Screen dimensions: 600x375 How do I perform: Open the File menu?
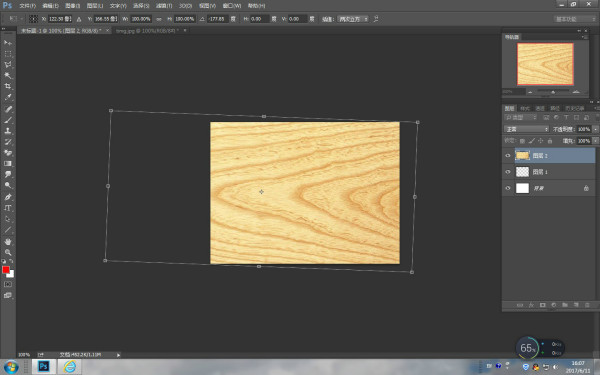(x=28, y=6)
